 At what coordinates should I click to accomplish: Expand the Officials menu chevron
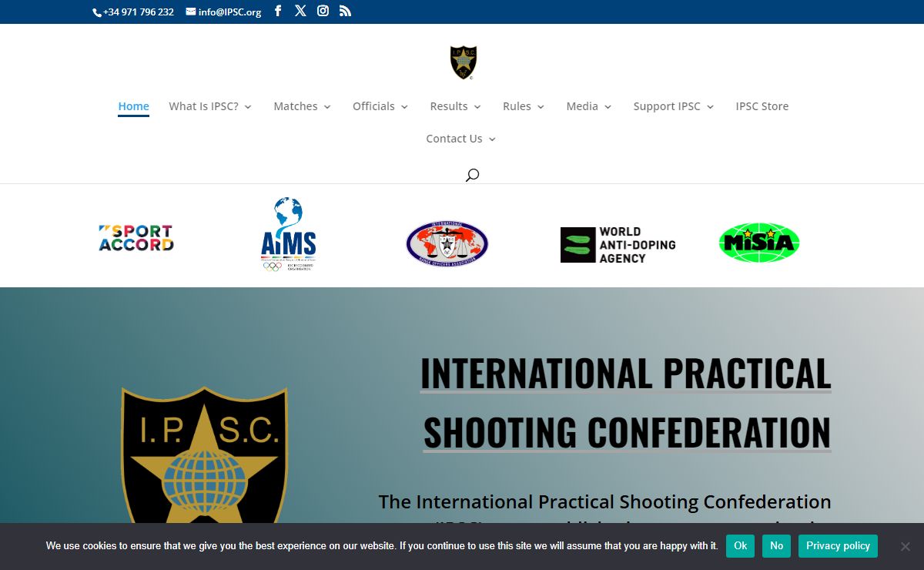(x=404, y=107)
